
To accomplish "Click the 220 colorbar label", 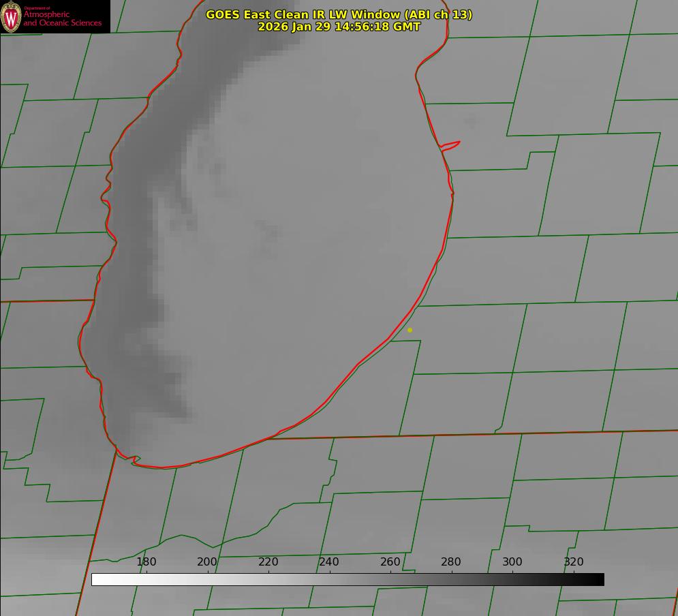I will click(x=268, y=561).
